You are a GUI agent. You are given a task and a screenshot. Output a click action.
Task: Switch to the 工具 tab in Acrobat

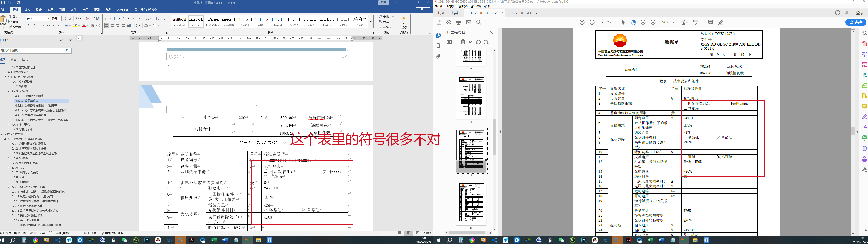(454, 13)
